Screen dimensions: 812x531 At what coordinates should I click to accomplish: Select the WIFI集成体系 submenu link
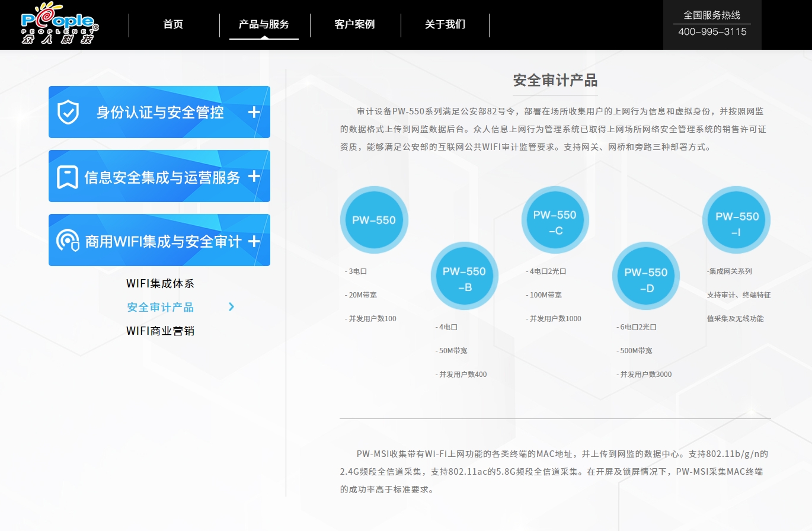tap(160, 283)
